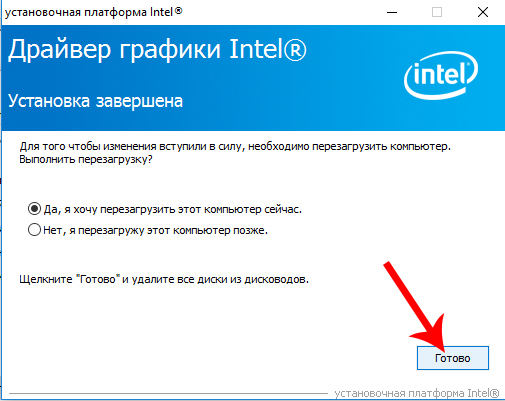Click the sentence starting "Для того чтобы изменения"
Image resolution: width=505 pixels, height=401 pixels.
[235, 146]
